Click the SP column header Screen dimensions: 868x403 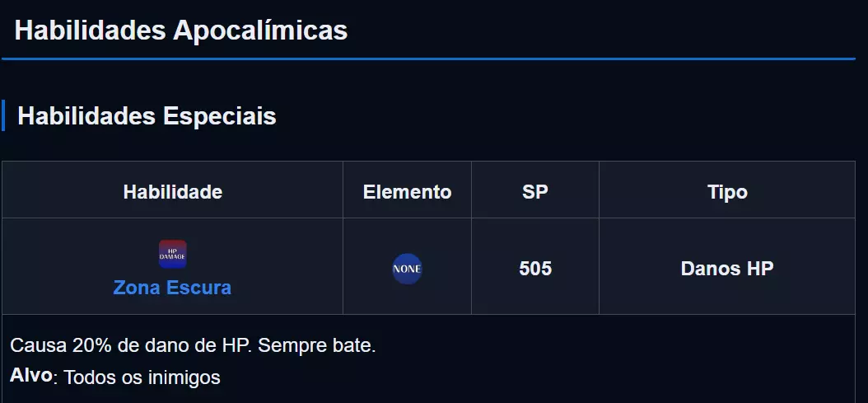tap(535, 192)
